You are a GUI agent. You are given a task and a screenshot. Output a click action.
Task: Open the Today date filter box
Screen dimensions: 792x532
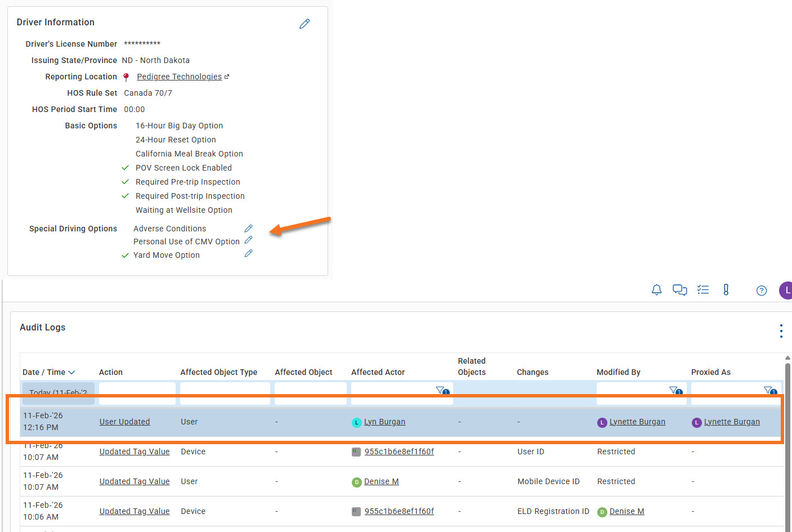(x=59, y=393)
